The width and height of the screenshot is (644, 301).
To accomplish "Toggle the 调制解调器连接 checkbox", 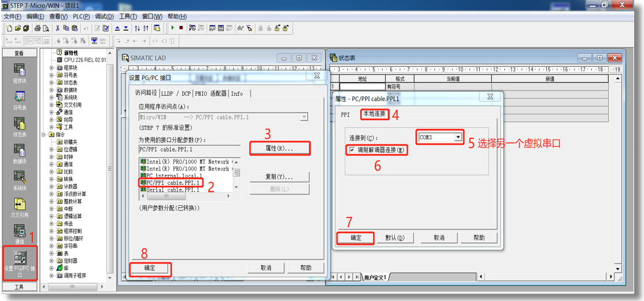I will coord(352,150).
